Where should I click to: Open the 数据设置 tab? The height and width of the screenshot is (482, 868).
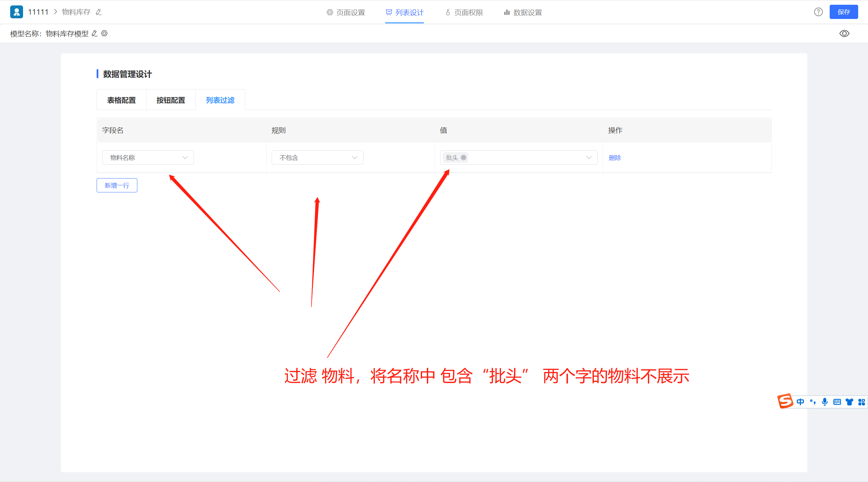pyautogui.click(x=523, y=13)
